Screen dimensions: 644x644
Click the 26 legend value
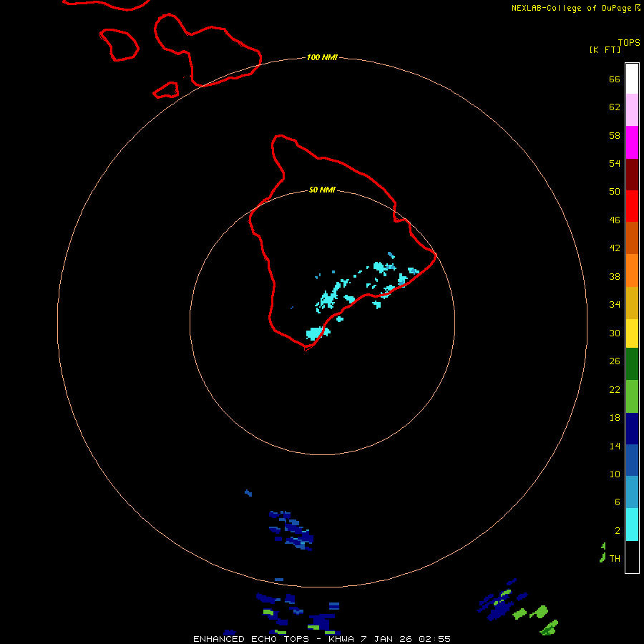point(615,361)
